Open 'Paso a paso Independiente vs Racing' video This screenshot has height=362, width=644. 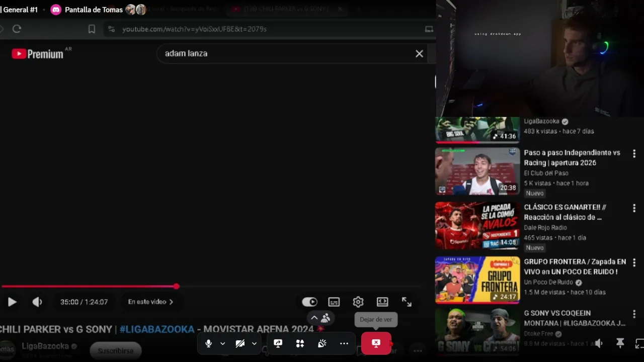[572, 157]
